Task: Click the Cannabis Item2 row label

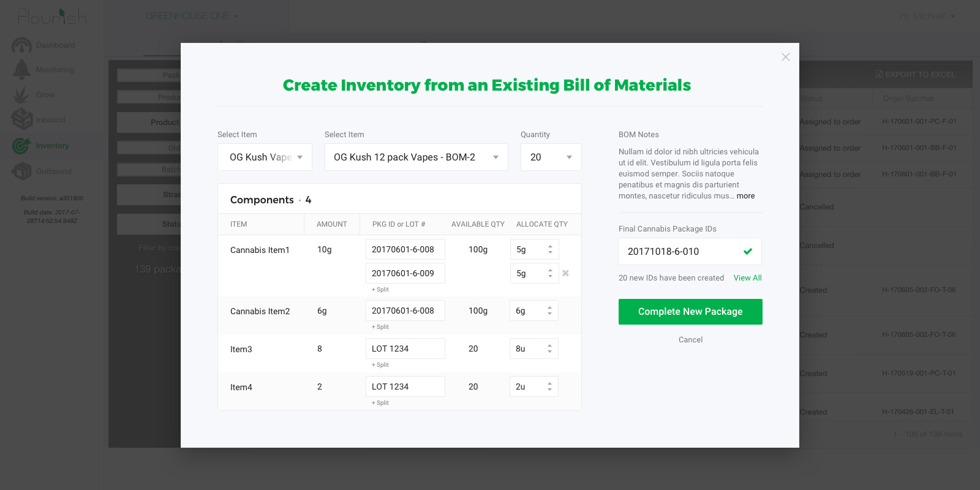Action: (x=260, y=311)
